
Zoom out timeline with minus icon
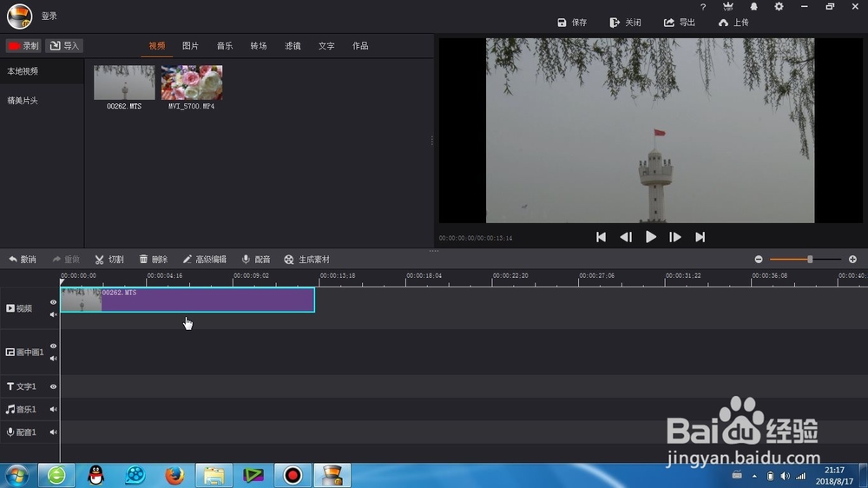click(x=759, y=260)
